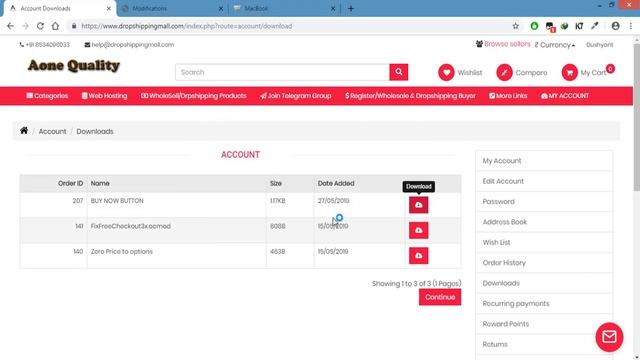Click the Search input field
640x360 pixels.
[282, 72]
